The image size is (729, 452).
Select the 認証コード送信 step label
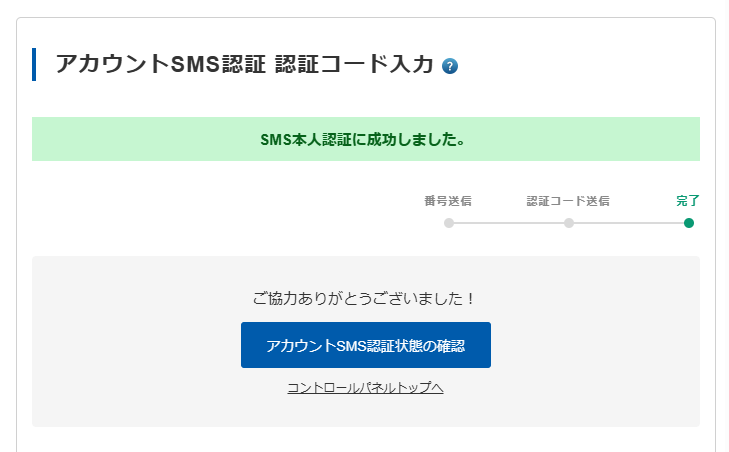(x=568, y=201)
